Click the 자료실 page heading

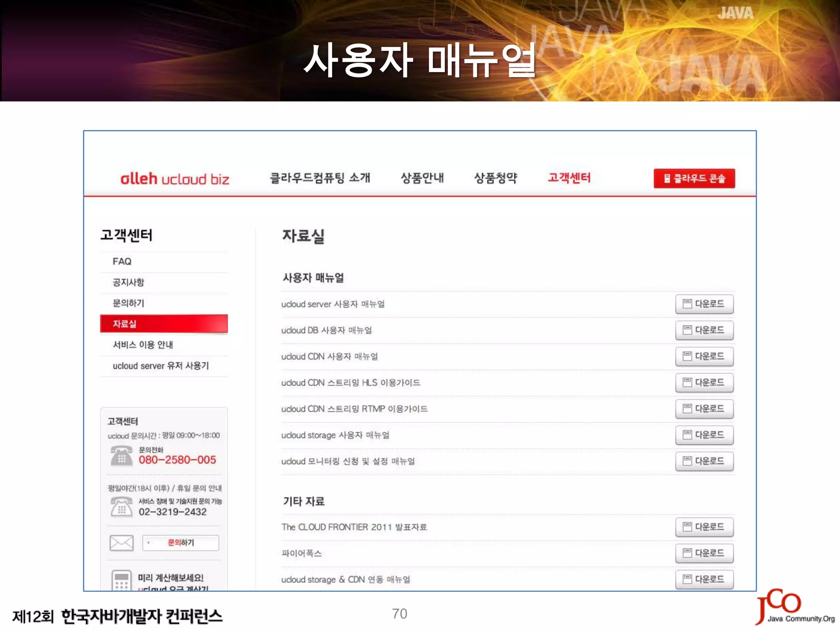(x=304, y=236)
